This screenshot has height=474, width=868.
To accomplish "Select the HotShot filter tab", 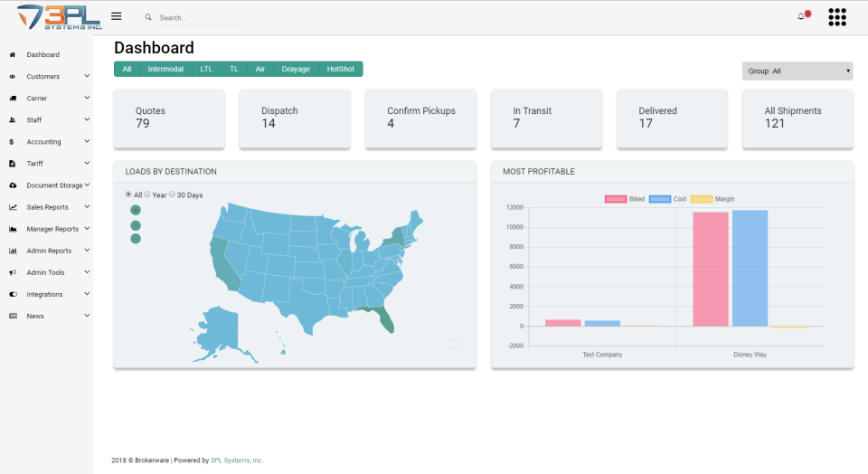I will (341, 69).
